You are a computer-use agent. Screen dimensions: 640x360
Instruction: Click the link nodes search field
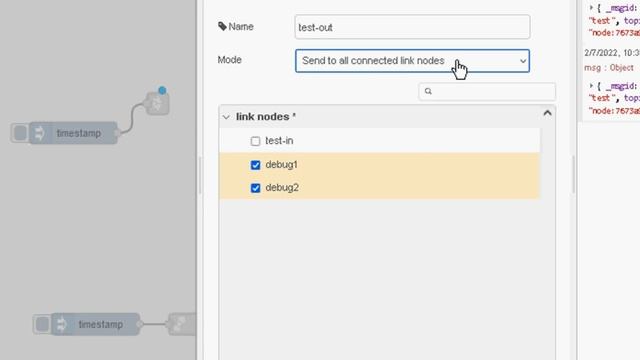coord(487,91)
